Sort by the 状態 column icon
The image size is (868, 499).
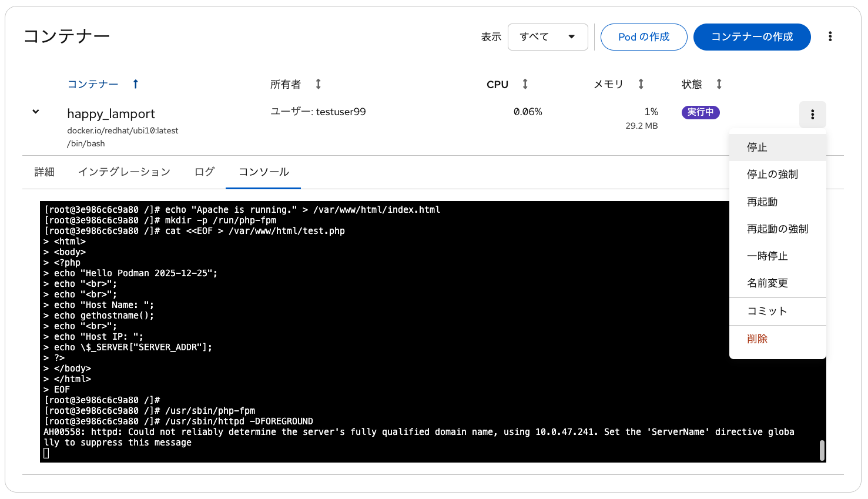tap(719, 84)
